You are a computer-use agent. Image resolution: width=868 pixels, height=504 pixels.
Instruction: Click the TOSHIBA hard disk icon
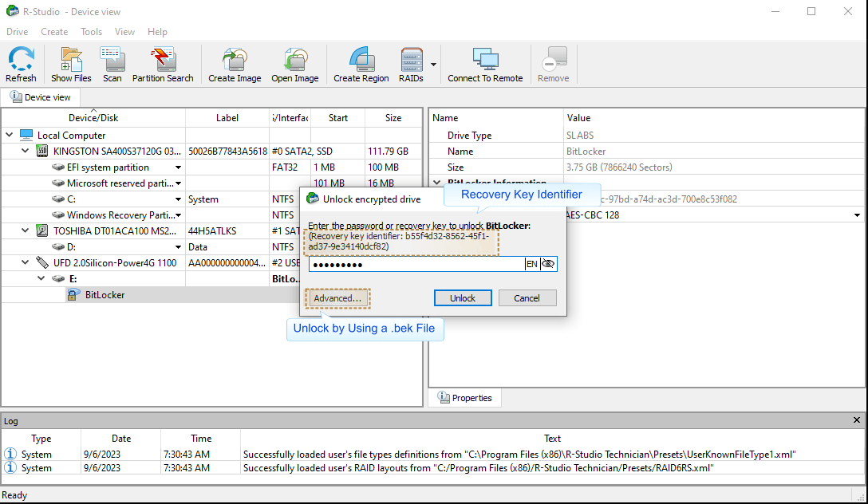coord(42,230)
